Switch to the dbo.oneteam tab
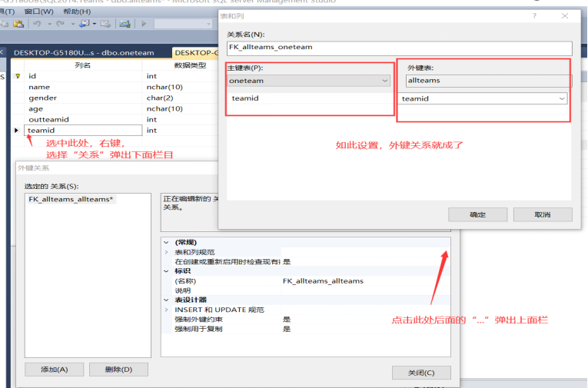Image resolution: width=588 pixels, height=388 pixels. pyautogui.click(x=84, y=53)
